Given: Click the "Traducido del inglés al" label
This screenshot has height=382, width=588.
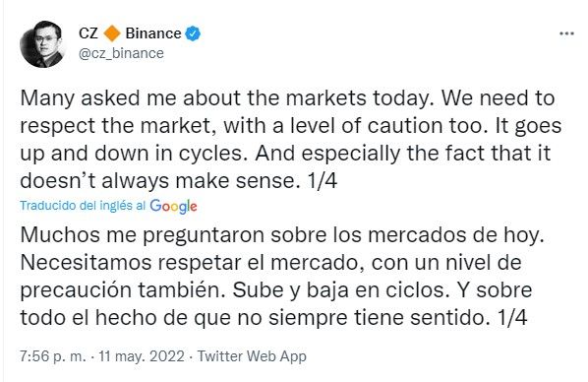Looking at the screenshot, I should (x=83, y=206).
